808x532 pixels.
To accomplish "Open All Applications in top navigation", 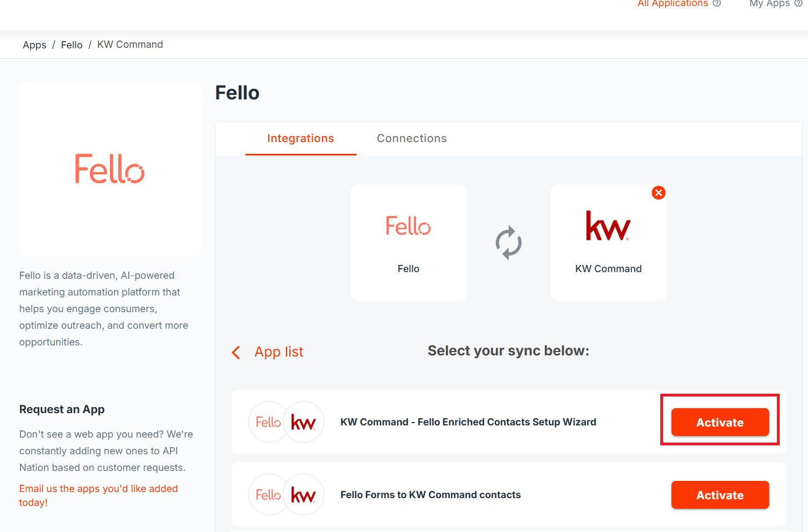I will click(x=673, y=3).
